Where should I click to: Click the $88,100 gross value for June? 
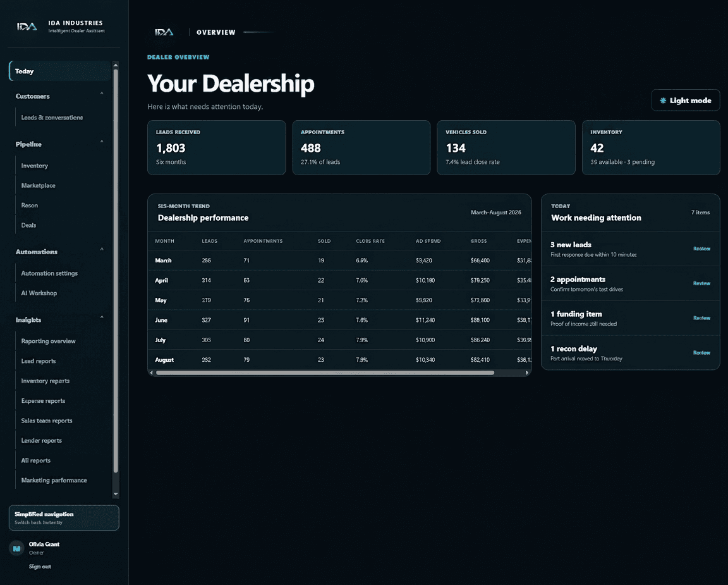[x=480, y=320]
